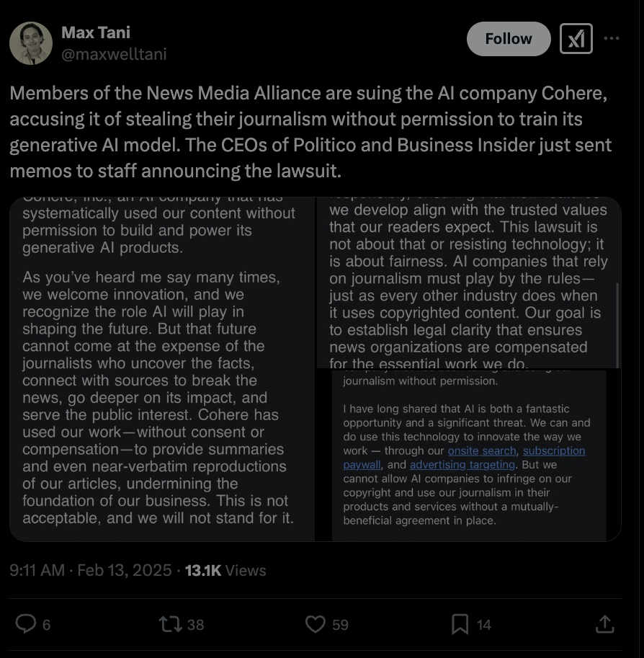Screen dimensions: 644x658
Task: Click the 9:11 AM Feb 13, 2025 timestamp
Action: (x=91, y=570)
